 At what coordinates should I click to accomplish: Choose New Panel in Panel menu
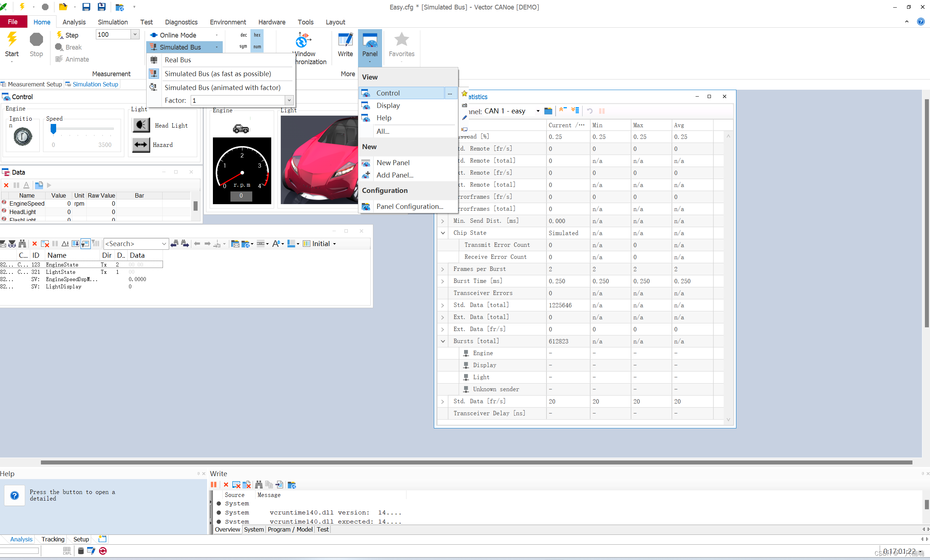point(408,163)
